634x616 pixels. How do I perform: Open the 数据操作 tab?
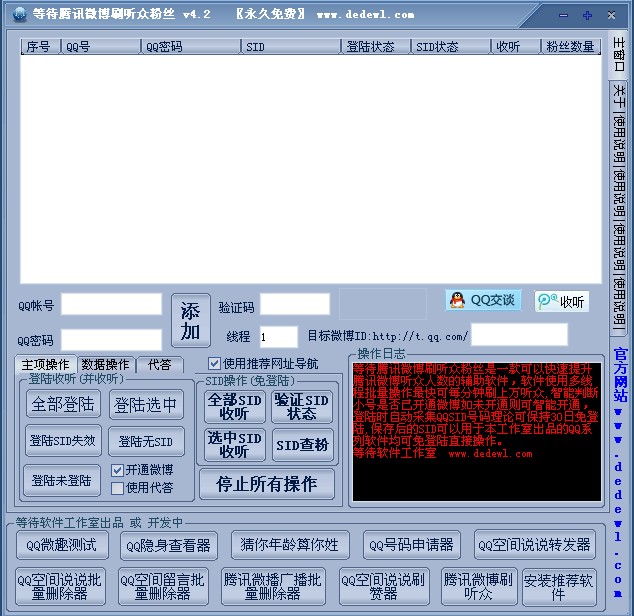[105, 365]
